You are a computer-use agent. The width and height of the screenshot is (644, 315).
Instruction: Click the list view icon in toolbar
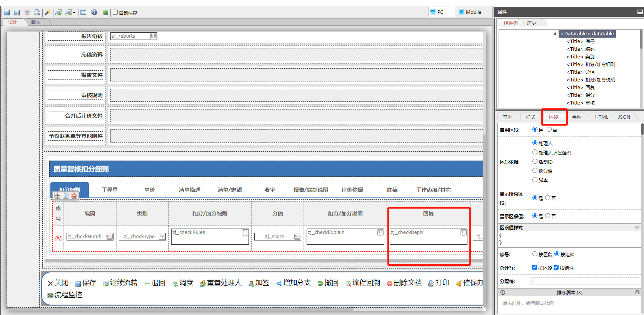(83, 13)
